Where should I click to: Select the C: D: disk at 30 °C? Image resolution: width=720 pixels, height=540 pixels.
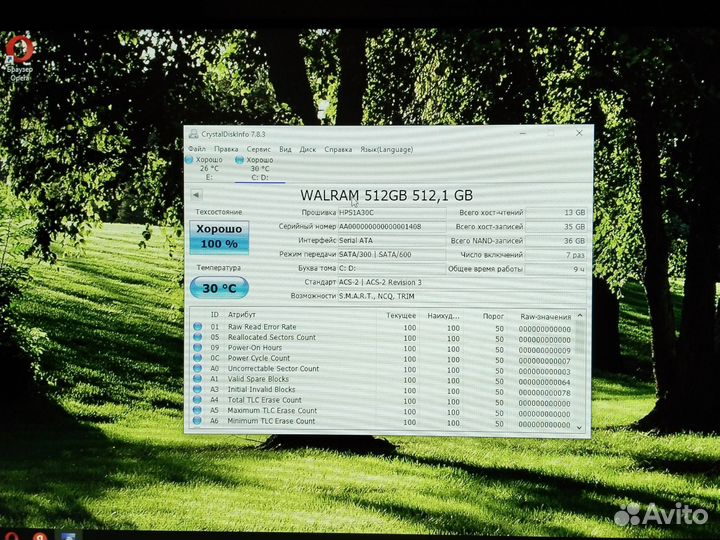click(x=260, y=169)
